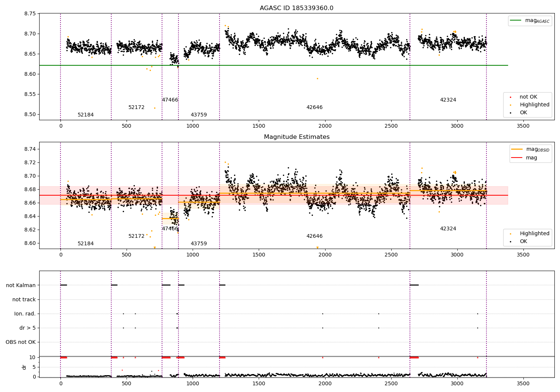Click the 8.62 y-axis tick label
560x392 pixels.
[x=30, y=230]
